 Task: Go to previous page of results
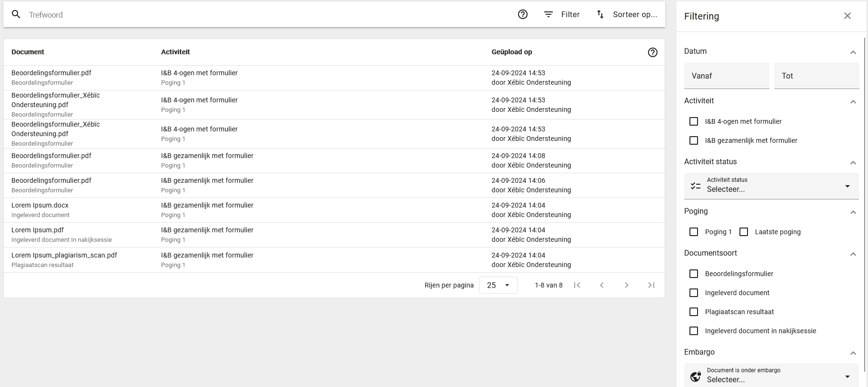pyautogui.click(x=602, y=285)
